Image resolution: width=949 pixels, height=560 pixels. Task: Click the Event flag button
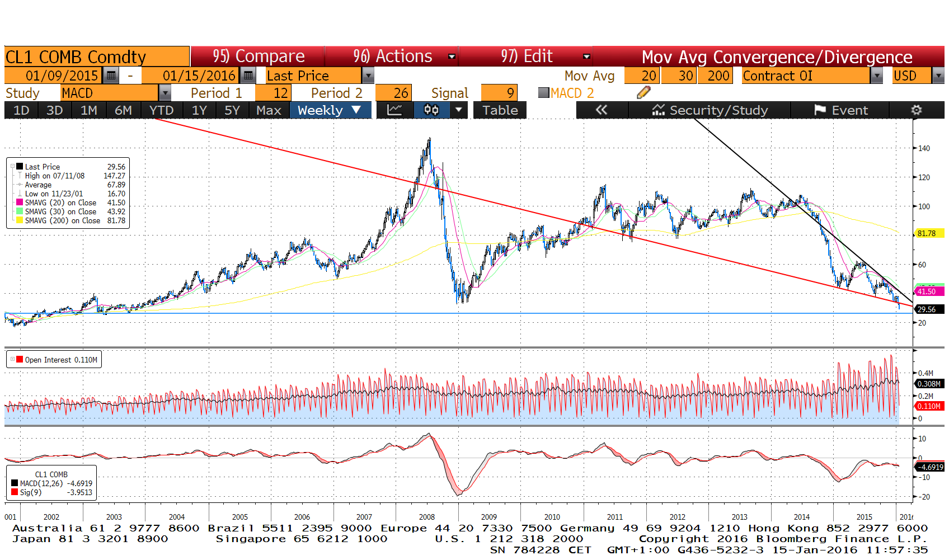[840, 110]
